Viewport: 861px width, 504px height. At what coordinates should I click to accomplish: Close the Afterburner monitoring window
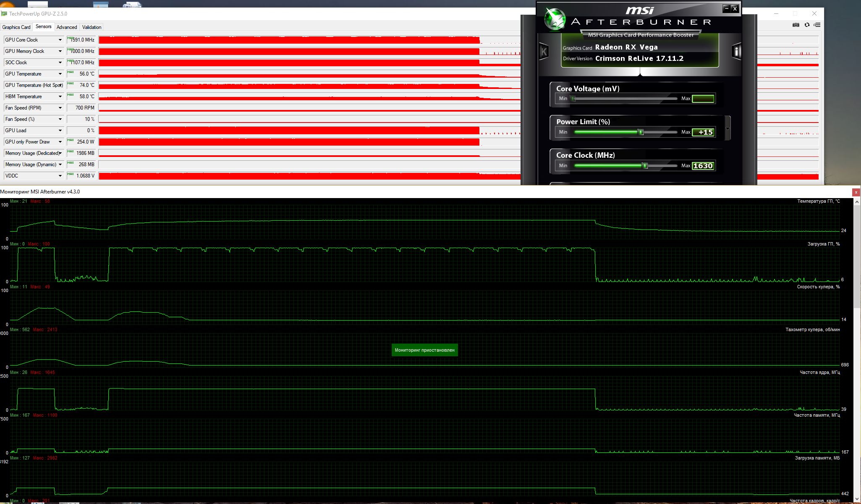tap(856, 192)
